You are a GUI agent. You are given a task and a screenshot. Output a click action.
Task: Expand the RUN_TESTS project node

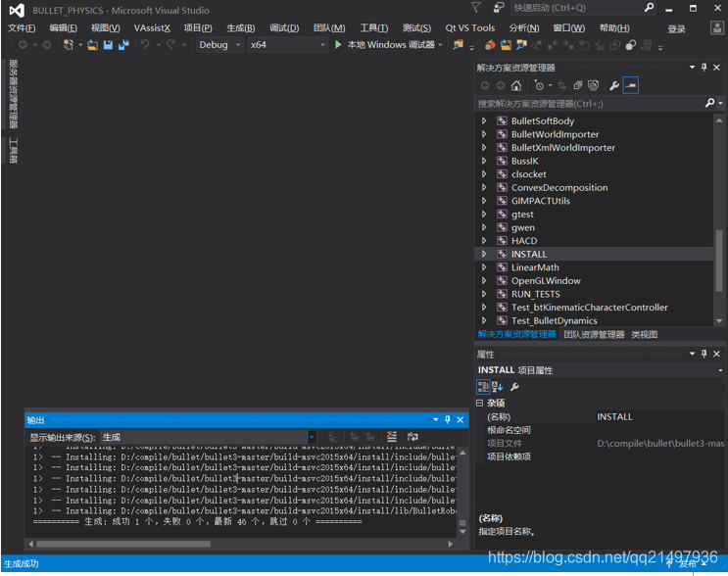484,294
